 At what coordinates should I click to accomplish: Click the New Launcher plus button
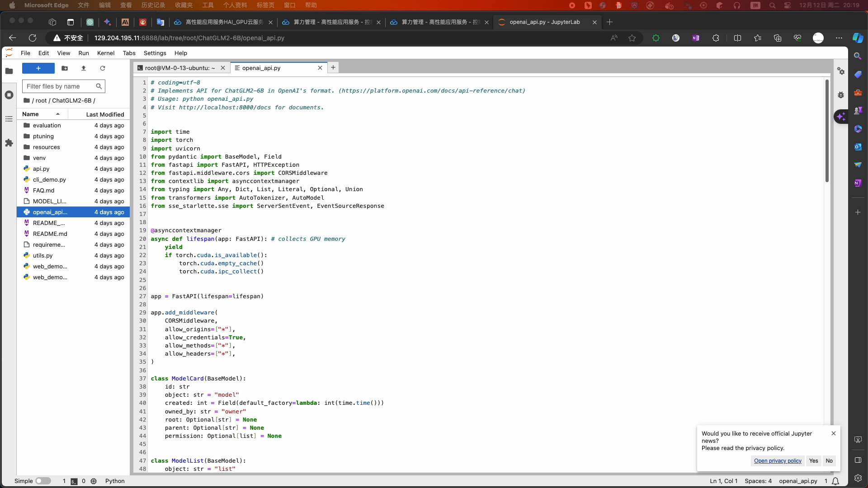38,68
